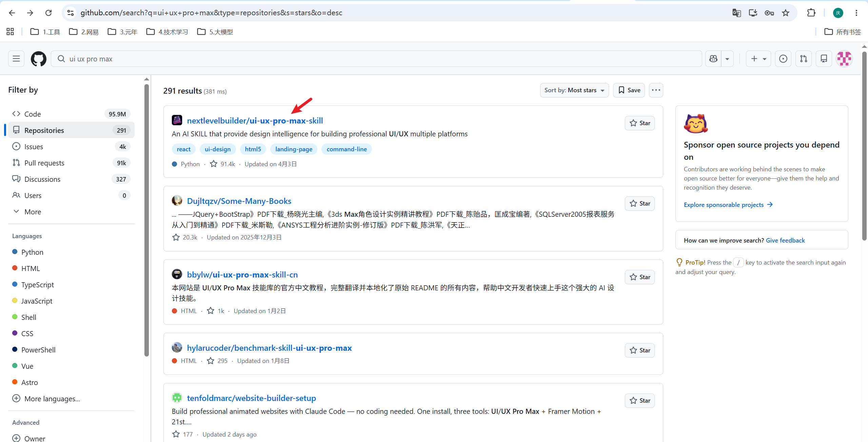The width and height of the screenshot is (868, 442).
Task: Reload the current page
Action: pos(48,13)
